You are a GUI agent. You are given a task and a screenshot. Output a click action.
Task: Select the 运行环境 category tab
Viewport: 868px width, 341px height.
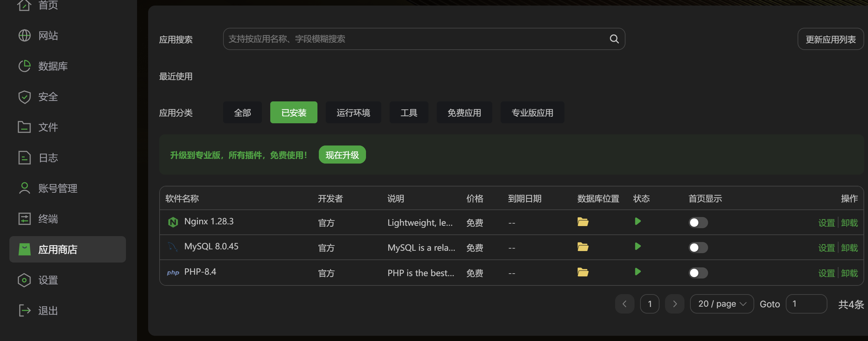[x=353, y=113]
